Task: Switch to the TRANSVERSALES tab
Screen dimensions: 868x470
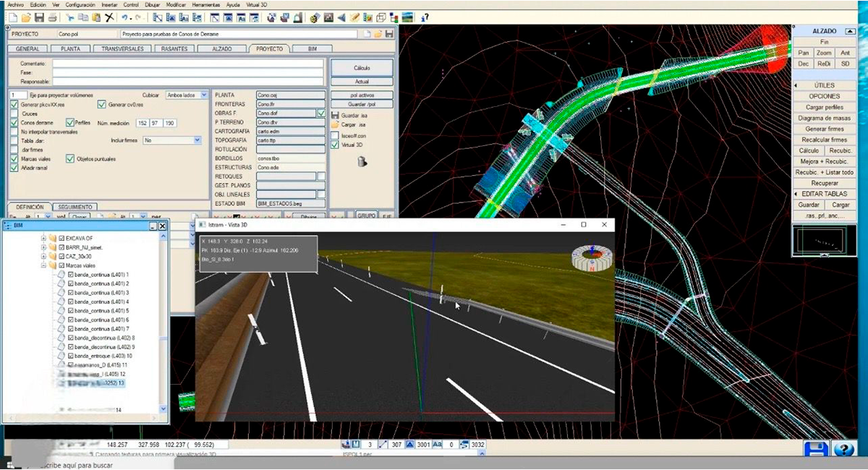Action: pyautogui.click(x=122, y=48)
